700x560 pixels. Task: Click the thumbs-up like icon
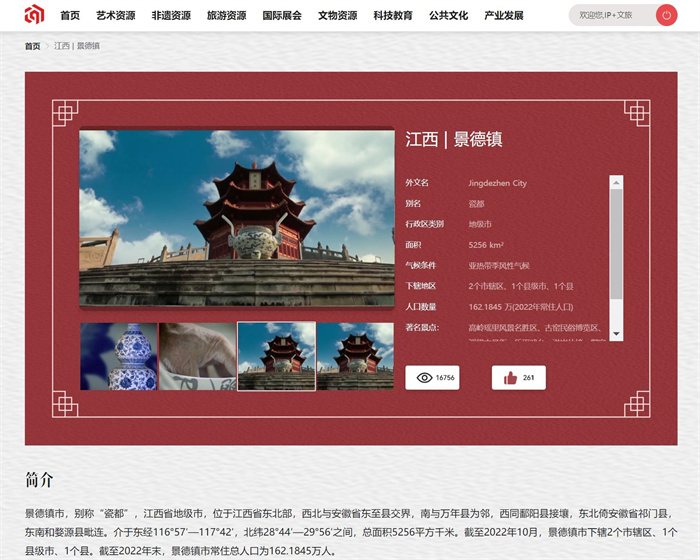pos(510,378)
